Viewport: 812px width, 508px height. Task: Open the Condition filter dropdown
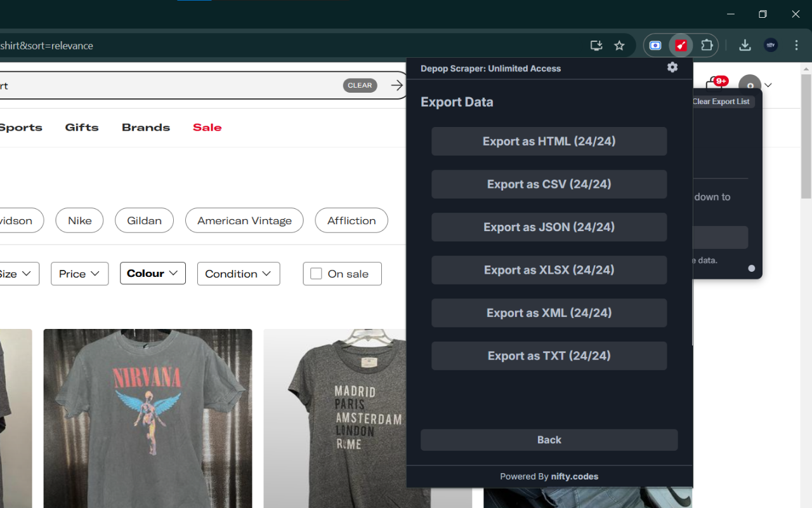(239, 274)
